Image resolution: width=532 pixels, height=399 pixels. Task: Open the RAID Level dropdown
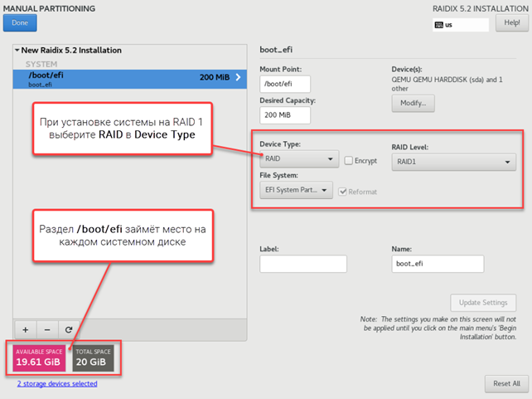tap(453, 163)
